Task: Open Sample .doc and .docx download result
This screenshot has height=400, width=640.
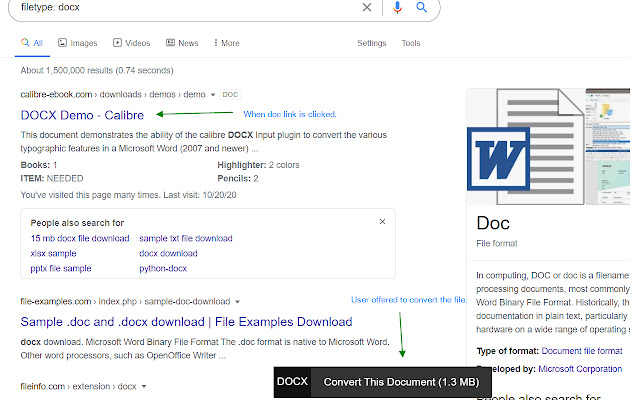Action: pyautogui.click(x=187, y=322)
